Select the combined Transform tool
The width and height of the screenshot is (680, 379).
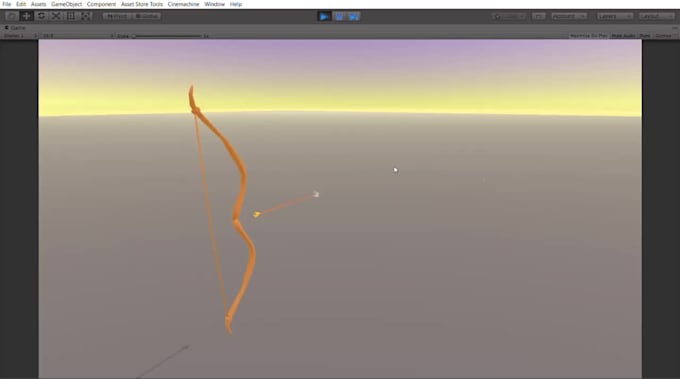pyautogui.click(x=85, y=16)
